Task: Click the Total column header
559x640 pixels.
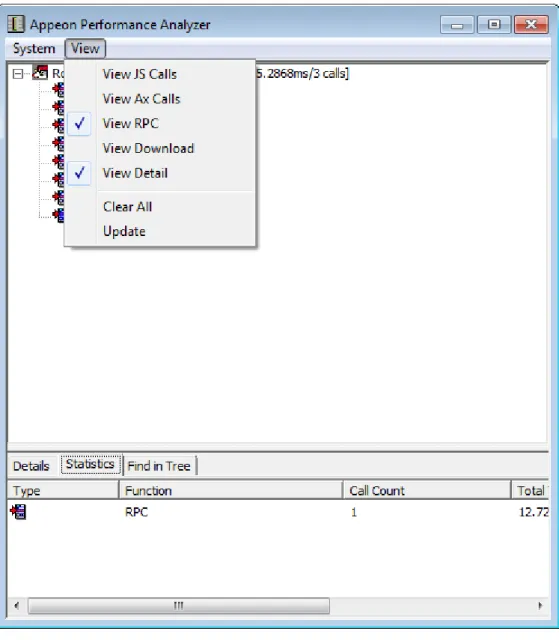Action: 530,490
